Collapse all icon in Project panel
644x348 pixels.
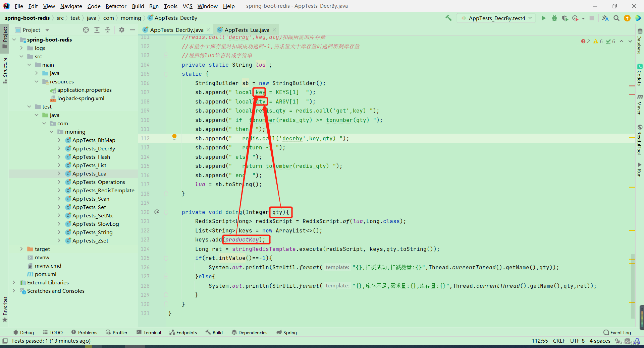click(108, 30)
